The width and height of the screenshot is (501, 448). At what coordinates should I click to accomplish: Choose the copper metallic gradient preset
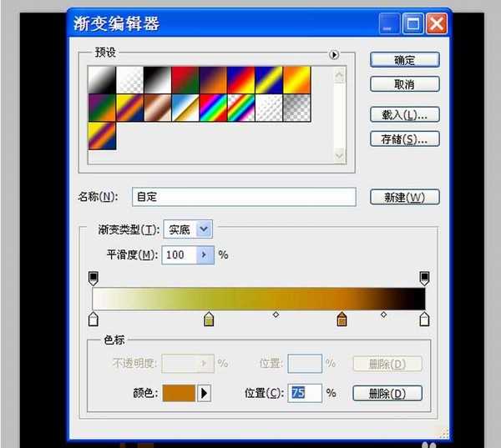tap(157, 108)
